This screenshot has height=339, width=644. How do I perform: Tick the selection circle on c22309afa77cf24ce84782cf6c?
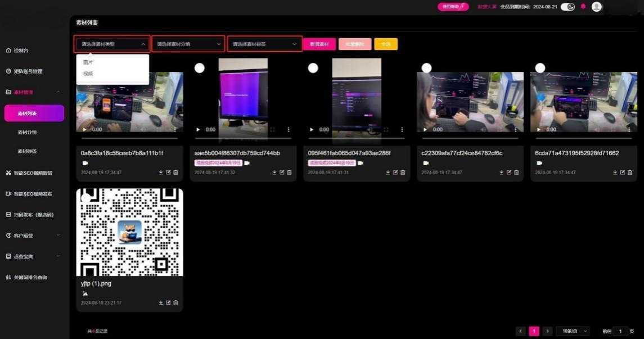pos(426,68)
